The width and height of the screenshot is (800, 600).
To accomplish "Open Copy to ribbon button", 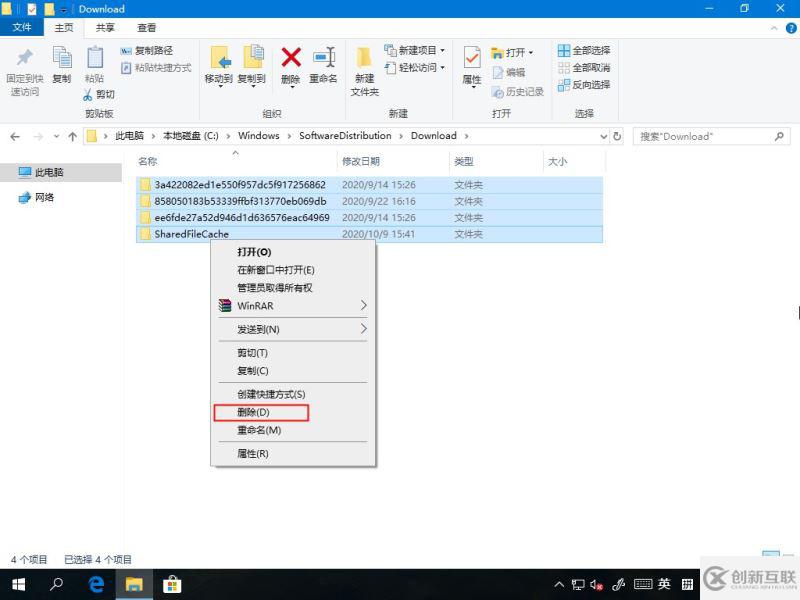I will (252, 66).
